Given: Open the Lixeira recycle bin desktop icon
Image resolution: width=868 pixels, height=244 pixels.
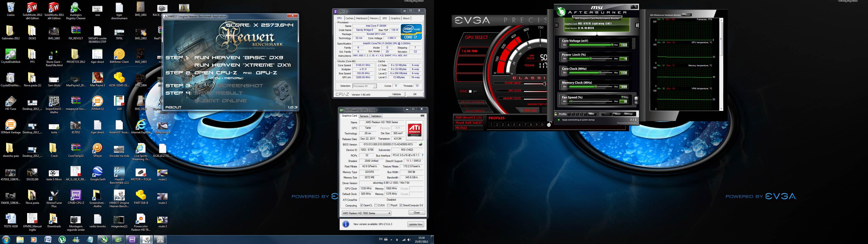Looking at the screenshot, I should pos(10,9).
